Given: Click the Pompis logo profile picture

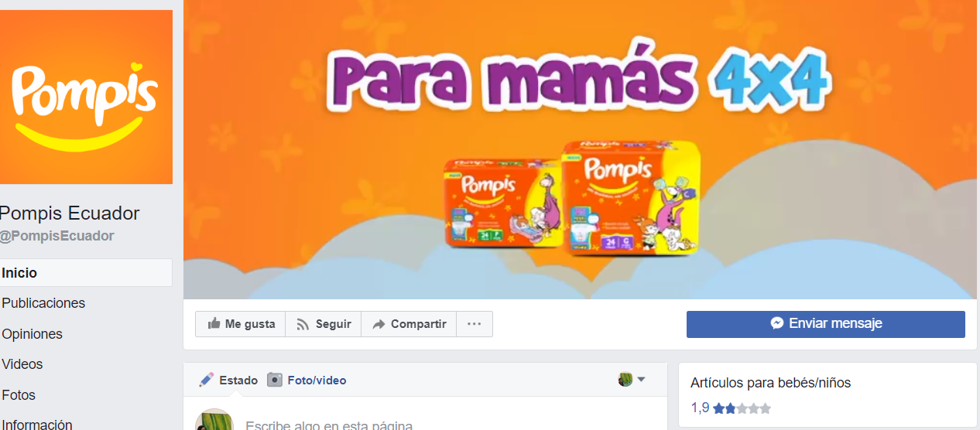Looking at the screenshot, I should tap(86, 97).
